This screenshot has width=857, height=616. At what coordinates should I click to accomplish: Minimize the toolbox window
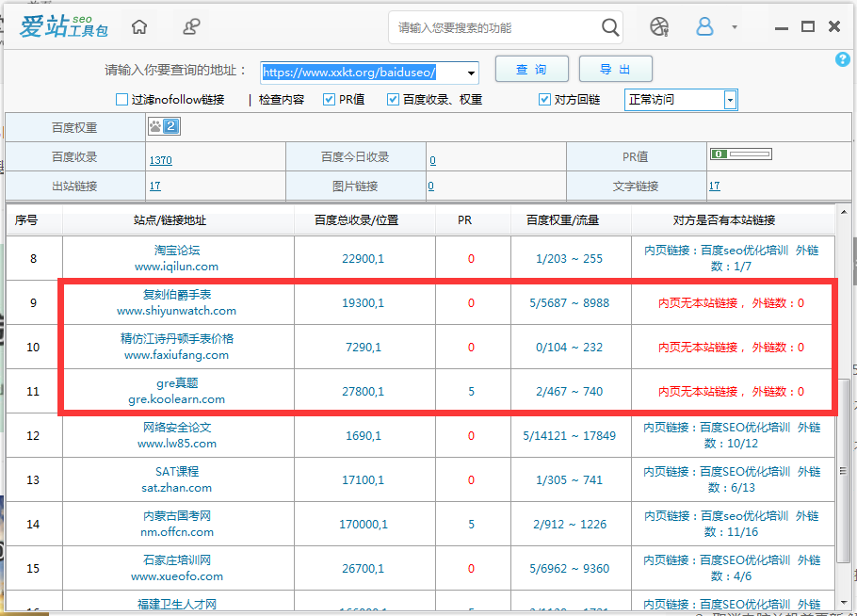[x=782, y=27]
